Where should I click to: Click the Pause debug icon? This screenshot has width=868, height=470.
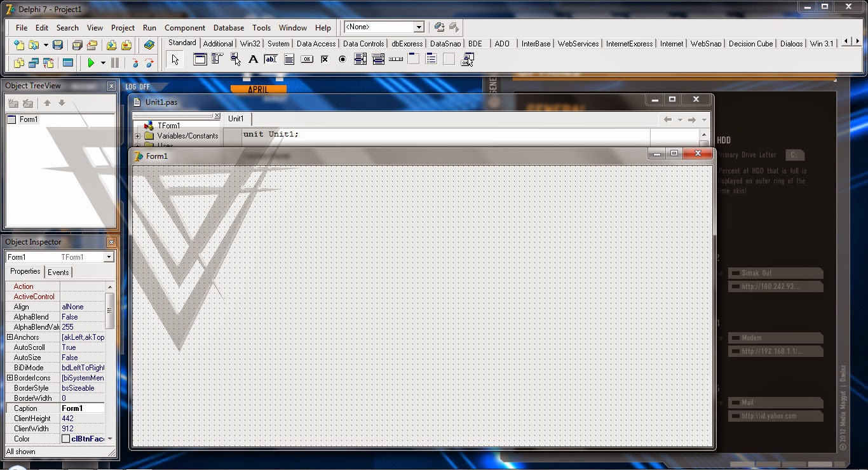(115, 63)
